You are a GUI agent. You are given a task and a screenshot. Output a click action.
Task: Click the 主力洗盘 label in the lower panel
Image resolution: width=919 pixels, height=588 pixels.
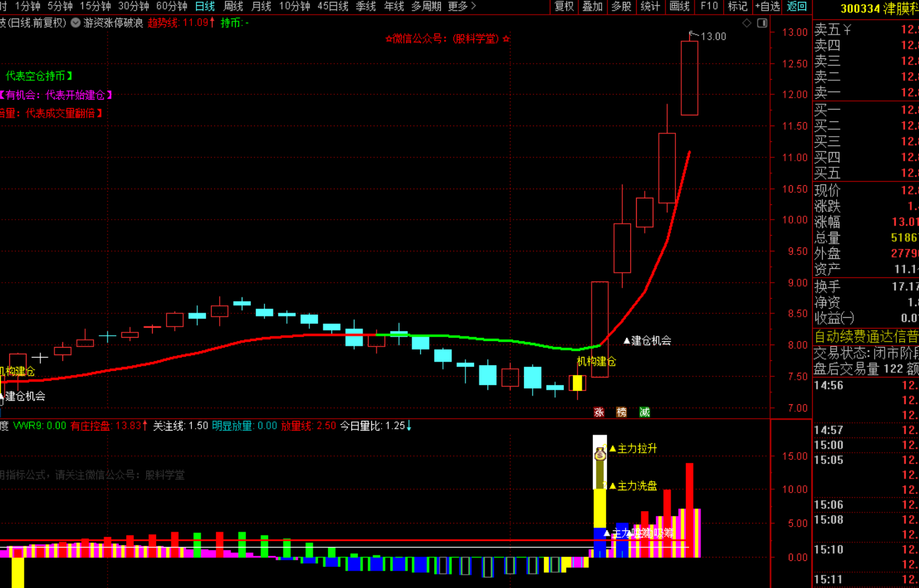point(633,486)
